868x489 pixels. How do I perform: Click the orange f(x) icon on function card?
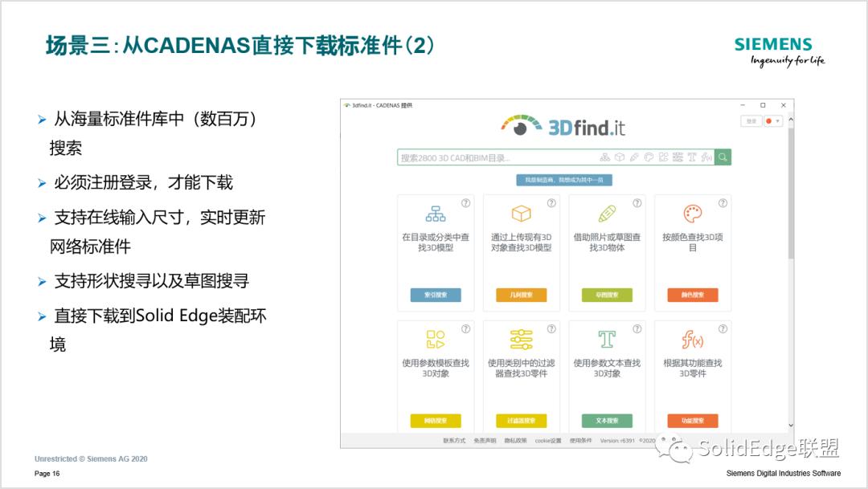(x=693, y=339)
